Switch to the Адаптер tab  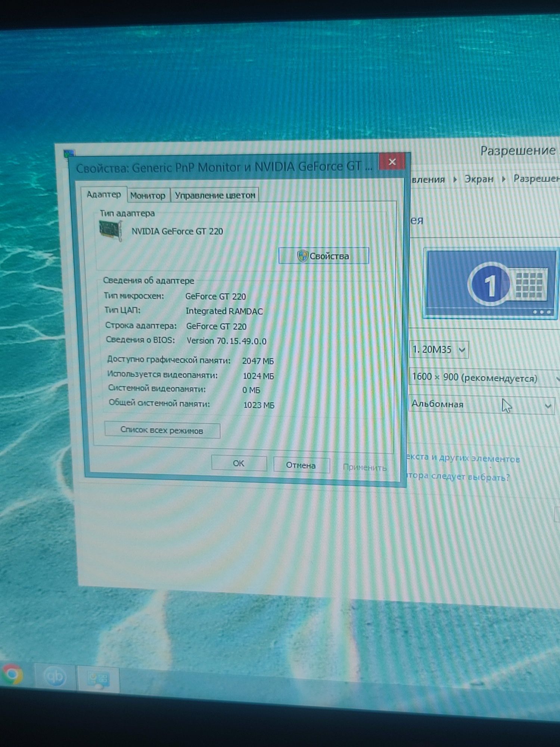click(104, 195)
